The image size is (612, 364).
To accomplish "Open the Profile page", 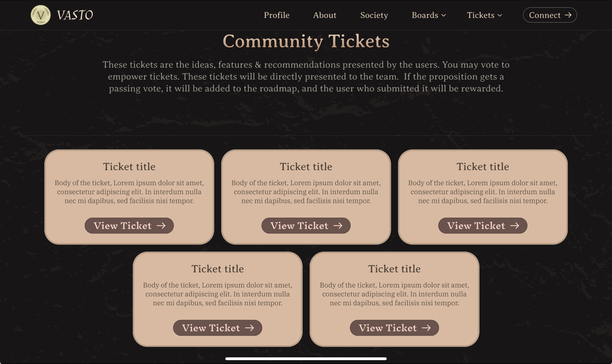I will (x=277, y=15).
